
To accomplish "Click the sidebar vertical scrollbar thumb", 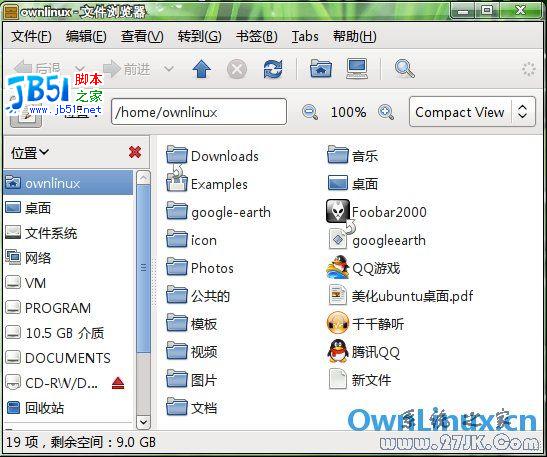I will point(143,268).
